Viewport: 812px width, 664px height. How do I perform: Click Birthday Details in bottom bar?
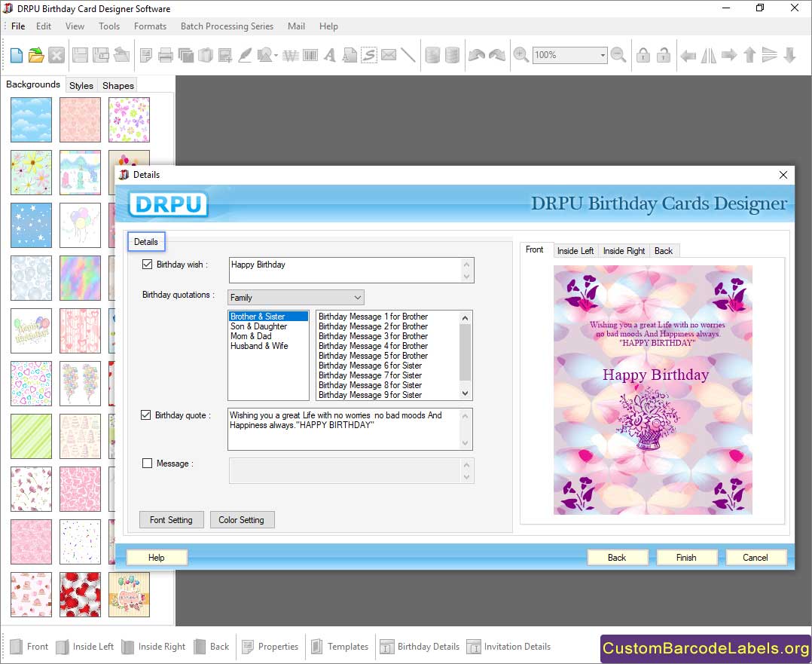tap(420, 647)
